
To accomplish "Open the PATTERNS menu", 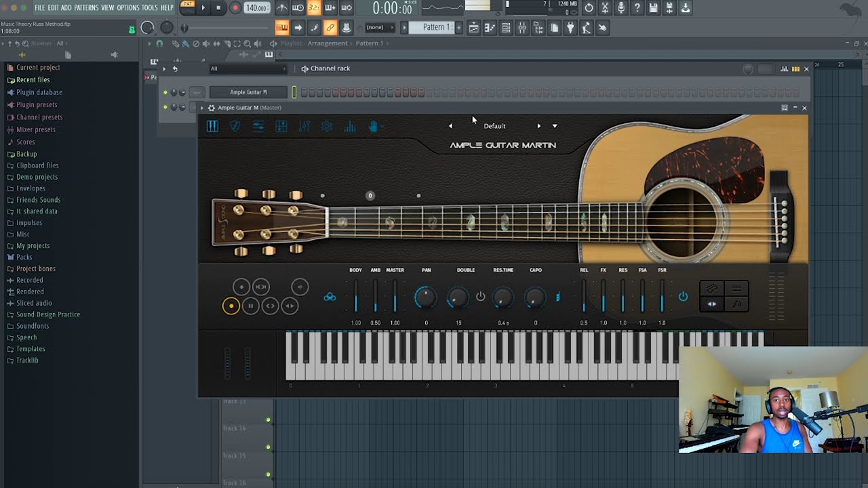I will (x=86, y=7).
